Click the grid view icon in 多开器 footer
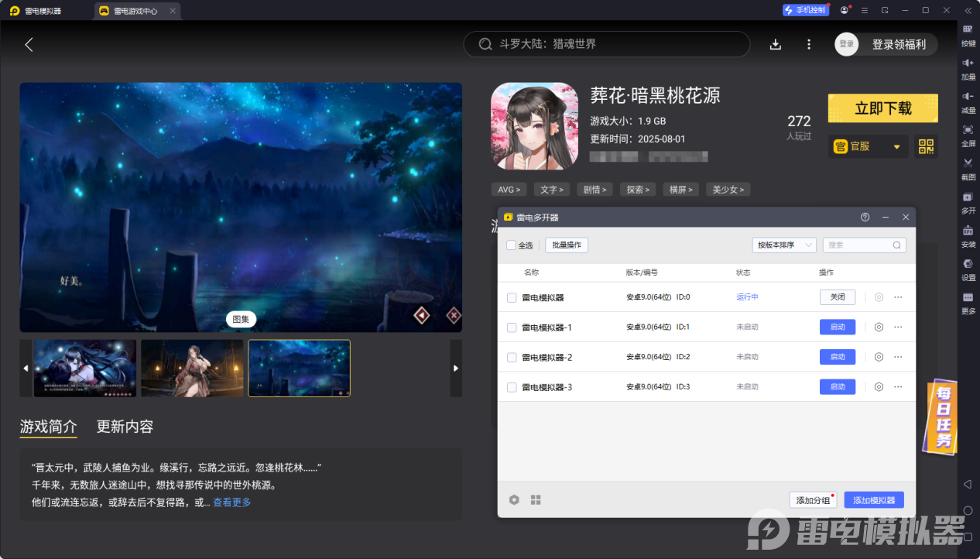Viewport: 980px width, 559px height. coord(536,500)
